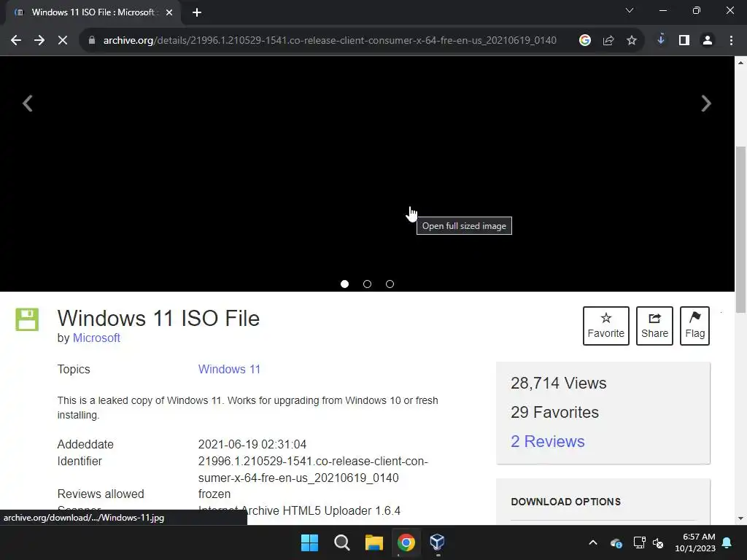Go forward in browser history
This screenshot has width=747, height=560.
39,41
